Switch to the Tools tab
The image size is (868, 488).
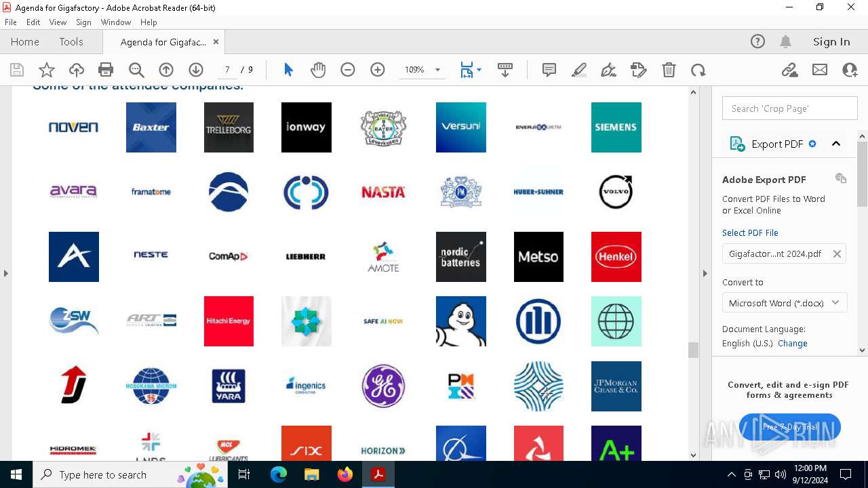[x=71, y=41]
